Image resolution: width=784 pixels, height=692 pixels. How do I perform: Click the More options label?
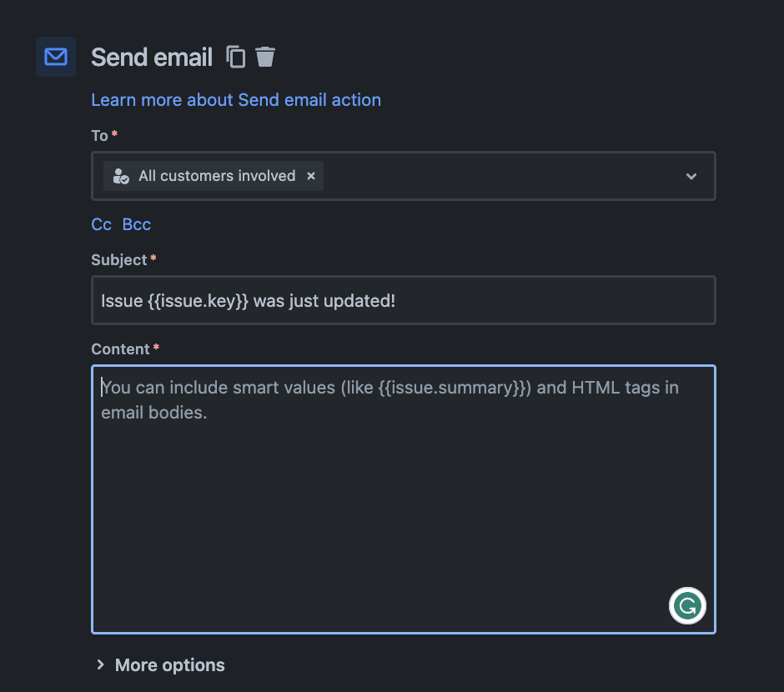tap(170, 664)
